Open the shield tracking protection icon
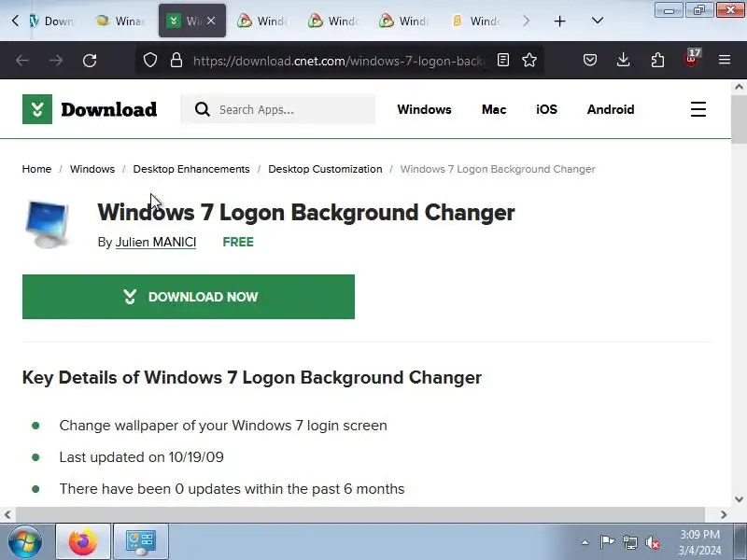This screenshot has width=747, height=560. tap(150, 60)
